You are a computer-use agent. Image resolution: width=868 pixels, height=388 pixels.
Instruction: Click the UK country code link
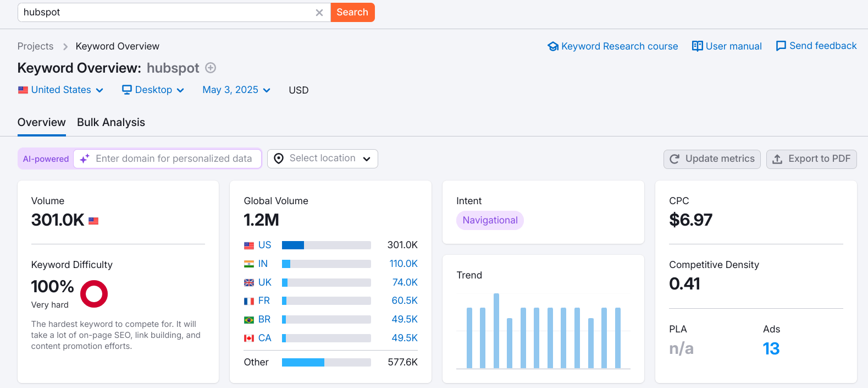(265, 282)
